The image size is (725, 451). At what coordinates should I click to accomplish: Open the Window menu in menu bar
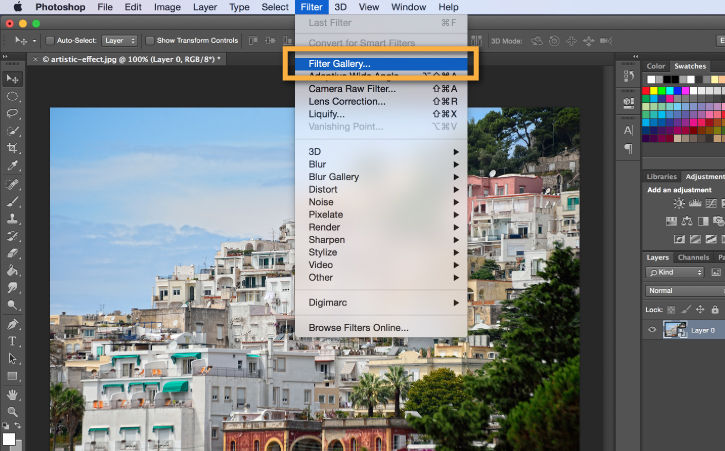click(408, 7)
